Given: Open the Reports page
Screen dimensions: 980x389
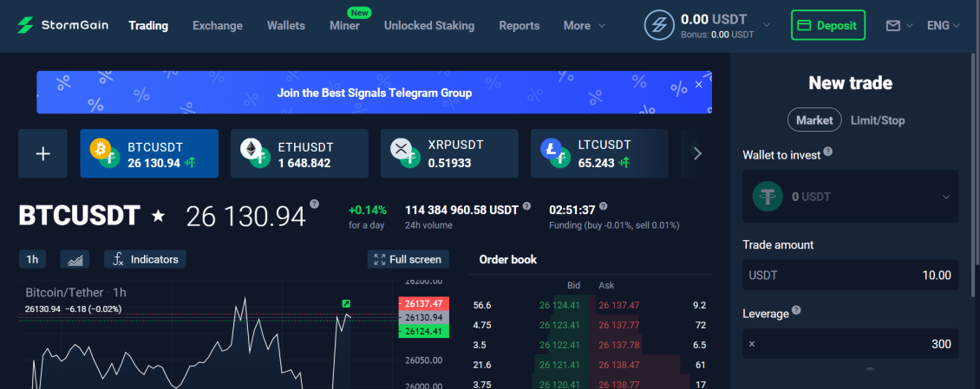Looking at the screenshot, I should [x=519, y=26].
